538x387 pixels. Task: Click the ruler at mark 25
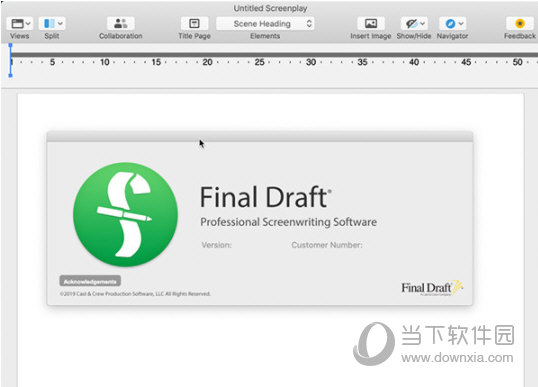click(259, 62)
